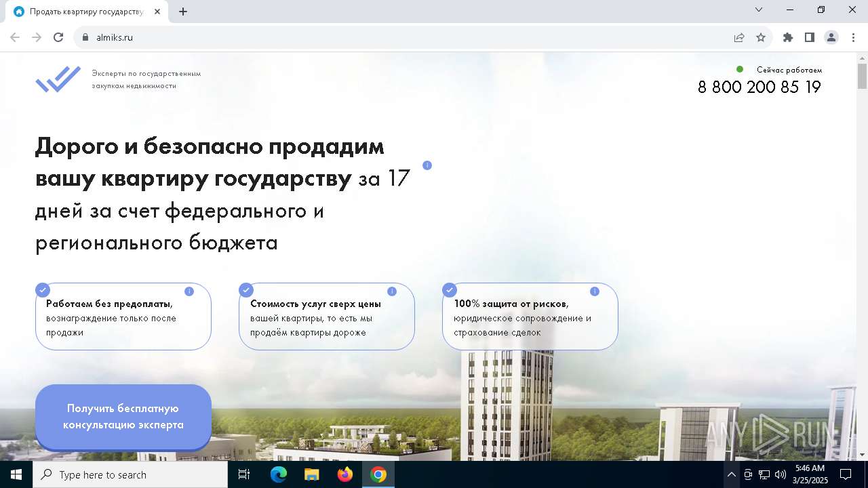Click the '100% защита от рисков' card text

coord(523,318)
